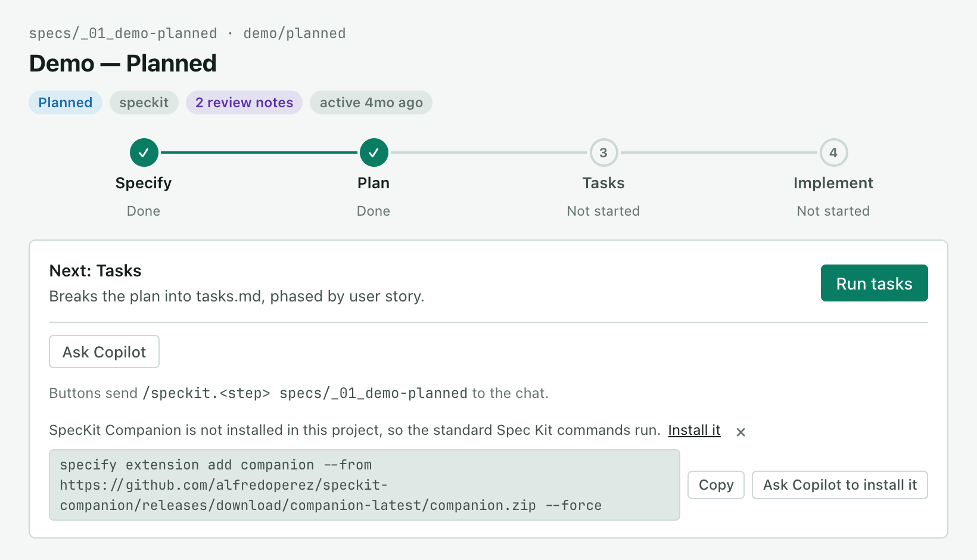Click the Ask Copilot button
Image resolution: width=977 pixels, height=560 pixels.
click(x=104, y=351)
